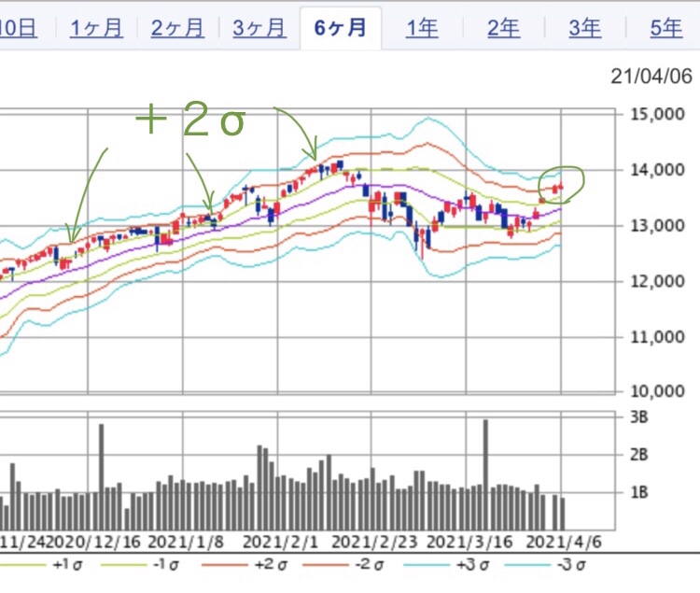Screen dimensions: 700x593
Task: Click the active 6ヶ月 tab
Action: 341,28
